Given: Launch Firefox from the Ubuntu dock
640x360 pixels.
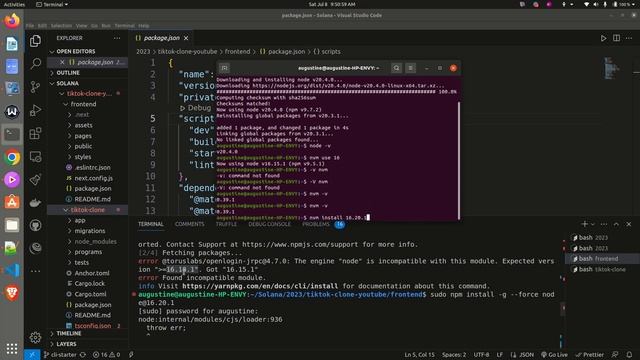Looking at the screenshot, I should 12,20.
